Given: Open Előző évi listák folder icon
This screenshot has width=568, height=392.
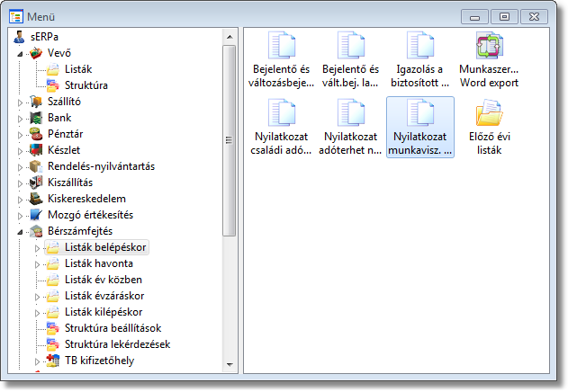Looking at the screenshot, I should (490, 112).
